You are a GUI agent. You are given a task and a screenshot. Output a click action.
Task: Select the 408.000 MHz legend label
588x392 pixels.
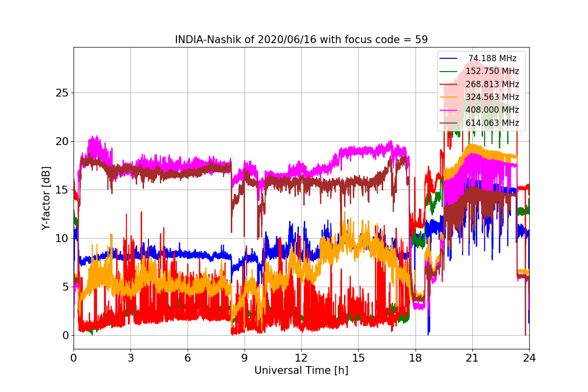[x=492, y=110]
